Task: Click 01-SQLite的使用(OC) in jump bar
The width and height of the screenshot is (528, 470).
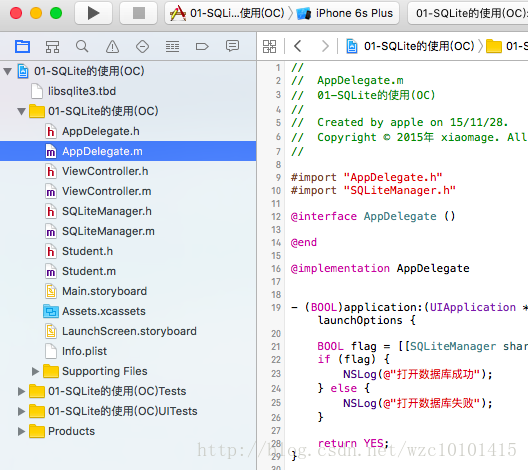Action: [419, 46]
